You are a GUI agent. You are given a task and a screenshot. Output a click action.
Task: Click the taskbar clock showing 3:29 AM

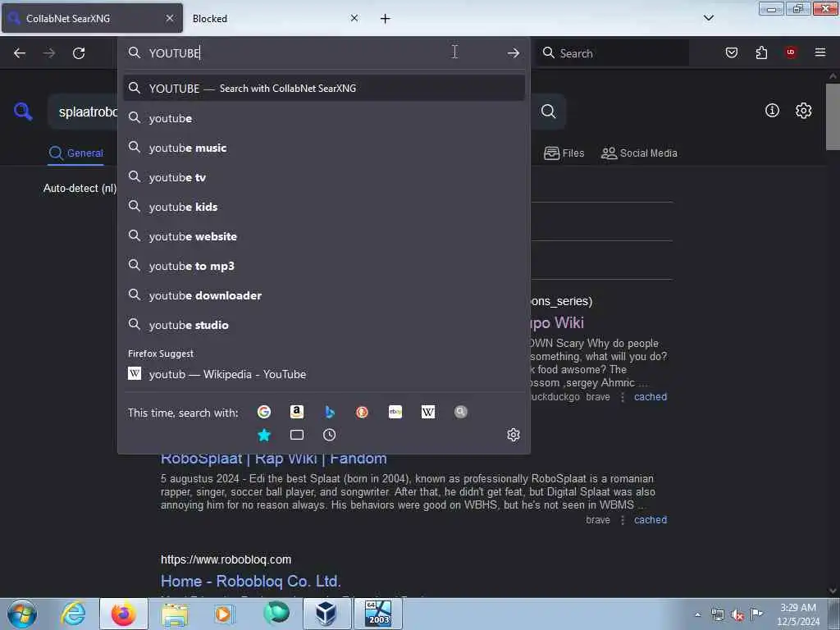tap(797, 614)
